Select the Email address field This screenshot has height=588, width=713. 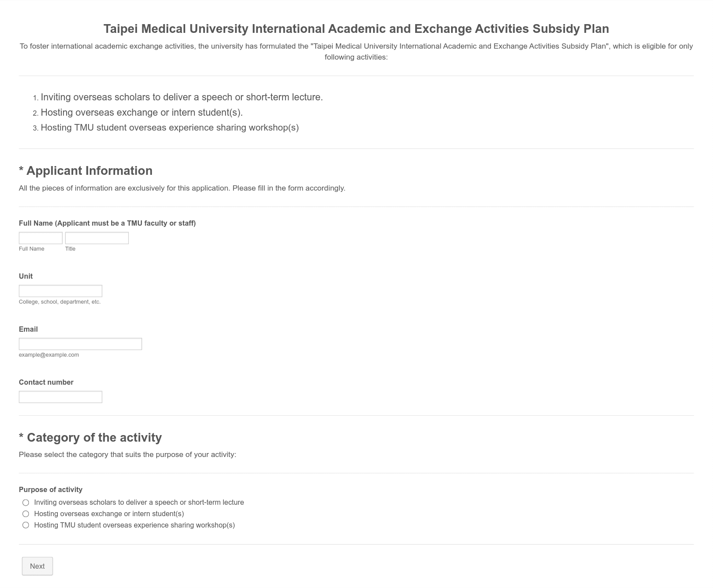(80, 344)
